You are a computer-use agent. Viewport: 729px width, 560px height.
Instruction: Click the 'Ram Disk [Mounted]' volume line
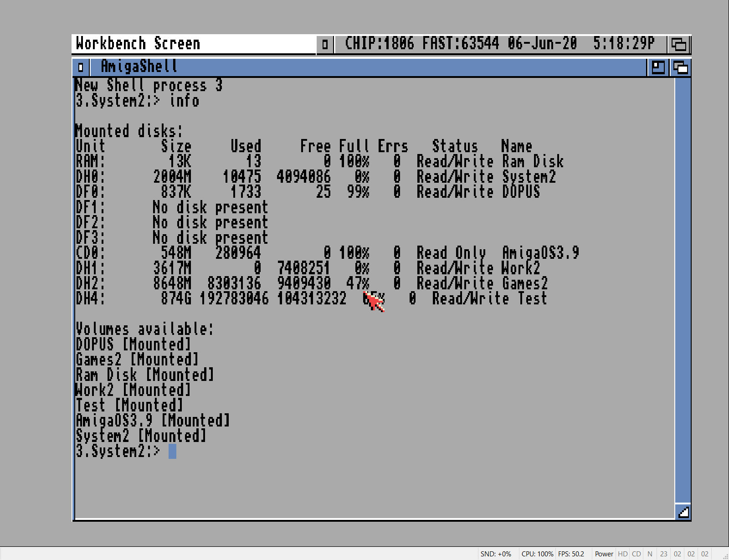tap(144, 374)
